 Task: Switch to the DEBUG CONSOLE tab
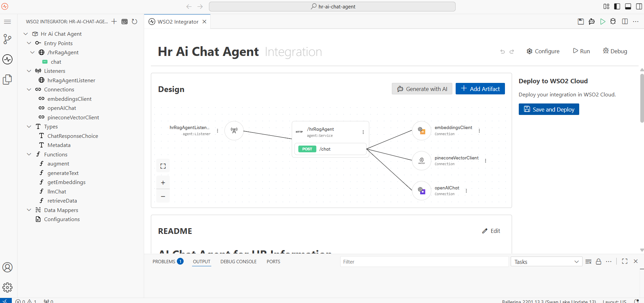239,262
